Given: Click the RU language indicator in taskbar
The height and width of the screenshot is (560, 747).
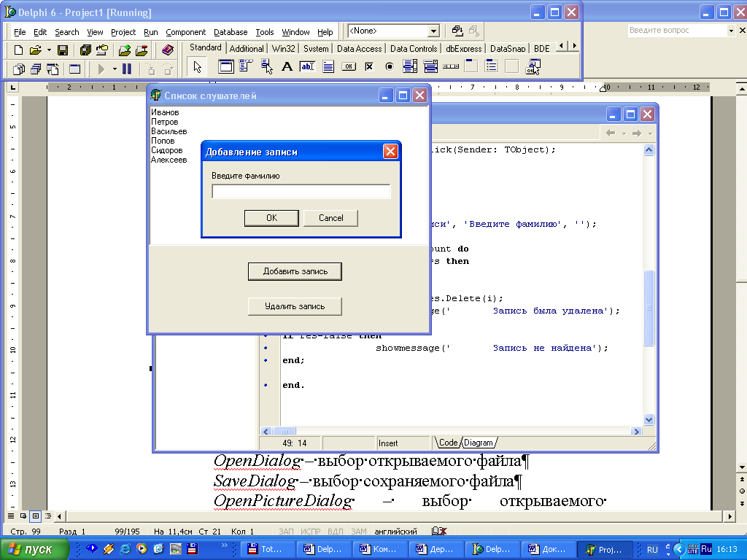Looking at the screenshot, I should click(x=652, y=550).
